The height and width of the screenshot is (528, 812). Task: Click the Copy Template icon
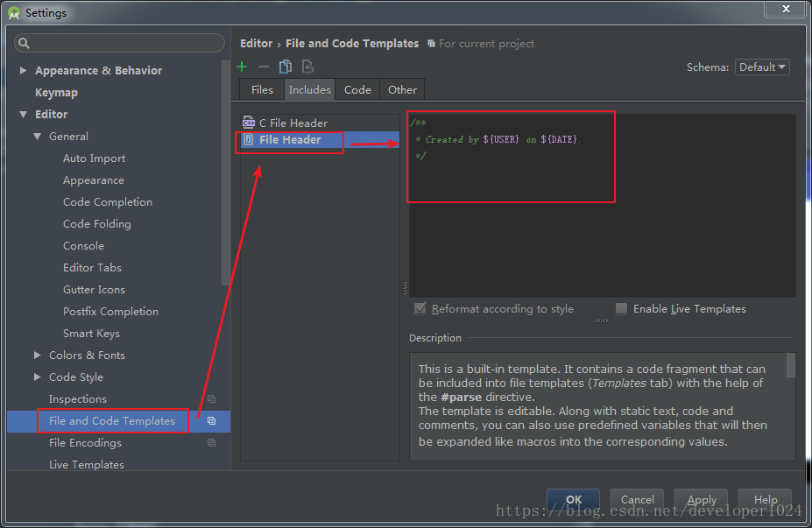click(286, 67)
